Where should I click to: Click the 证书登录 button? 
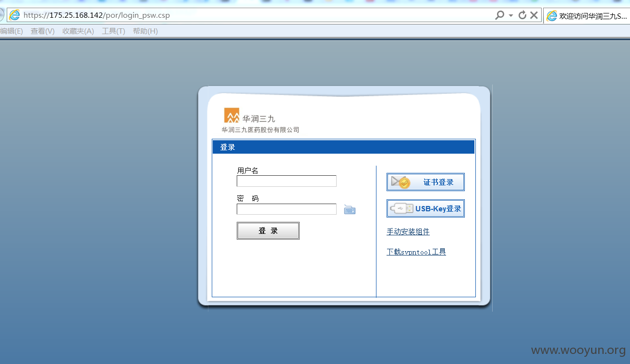tap(425, 182)
